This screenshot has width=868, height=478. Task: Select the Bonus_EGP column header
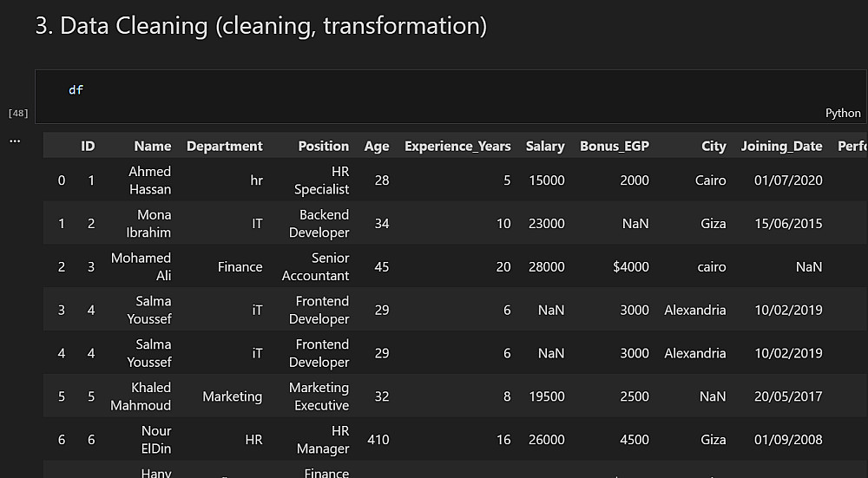[x=615, y=146]
